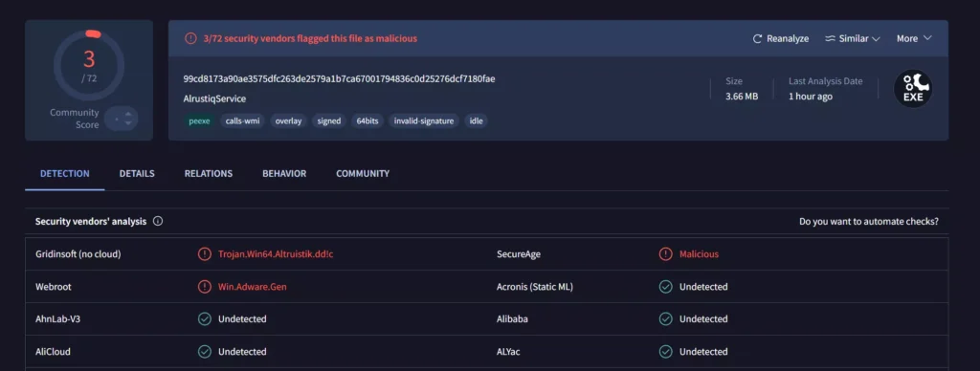
Task: Expand the More dropdown menu
Action: click(x=914, y=38)
